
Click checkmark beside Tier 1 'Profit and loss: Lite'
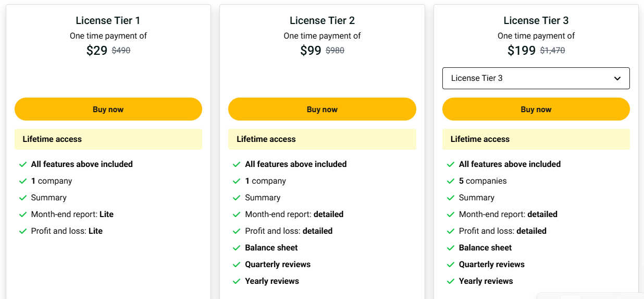click(23, 231)
